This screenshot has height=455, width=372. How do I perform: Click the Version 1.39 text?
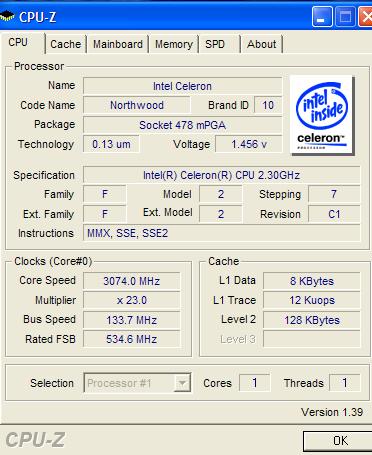[x=332, y=412]
